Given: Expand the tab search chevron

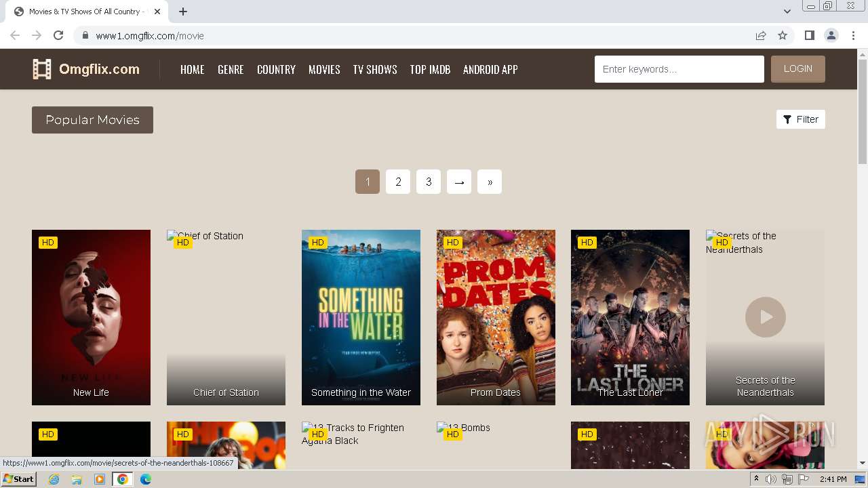Looking at the screenshot, I should (787, 12).
